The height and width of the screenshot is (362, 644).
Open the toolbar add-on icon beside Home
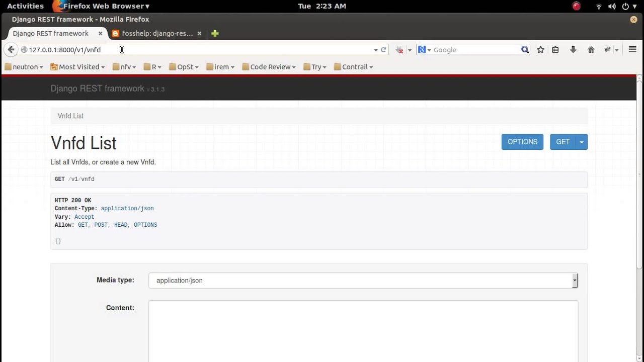click(608, 50)
